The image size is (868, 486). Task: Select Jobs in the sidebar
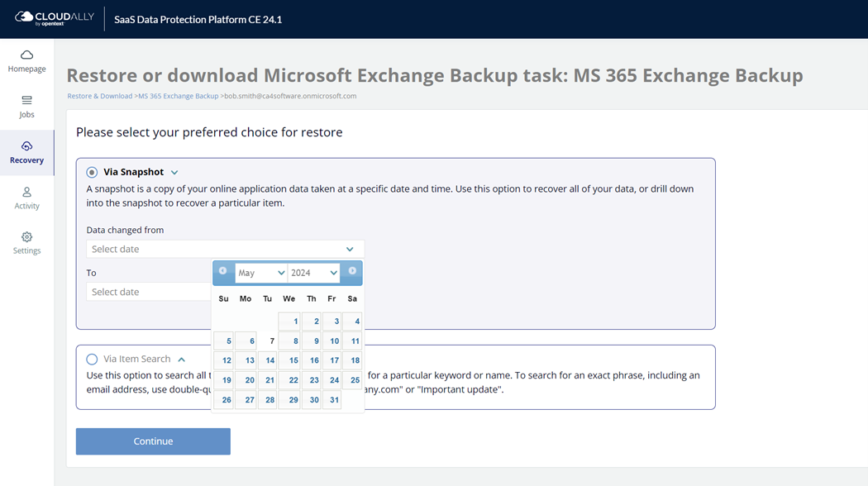[x=26, y=107]
